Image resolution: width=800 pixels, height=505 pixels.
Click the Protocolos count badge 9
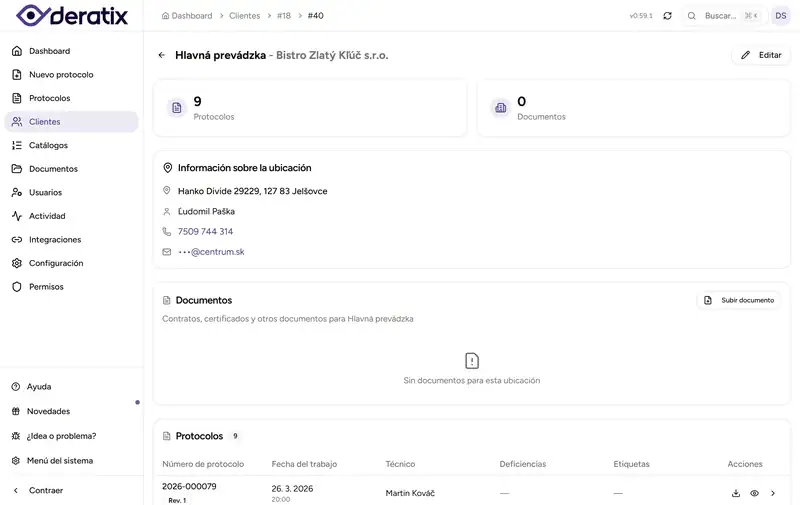[x=235, y=436]
